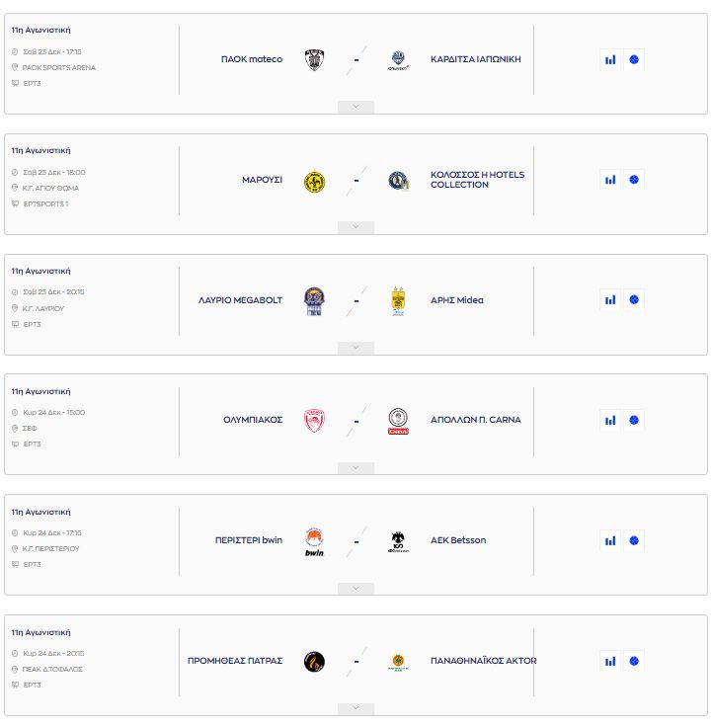Expand the ΠΕΡΙΣΤΕΡΙ bwin match details
The height and width of the screenshot is (728, 712).
356,589
